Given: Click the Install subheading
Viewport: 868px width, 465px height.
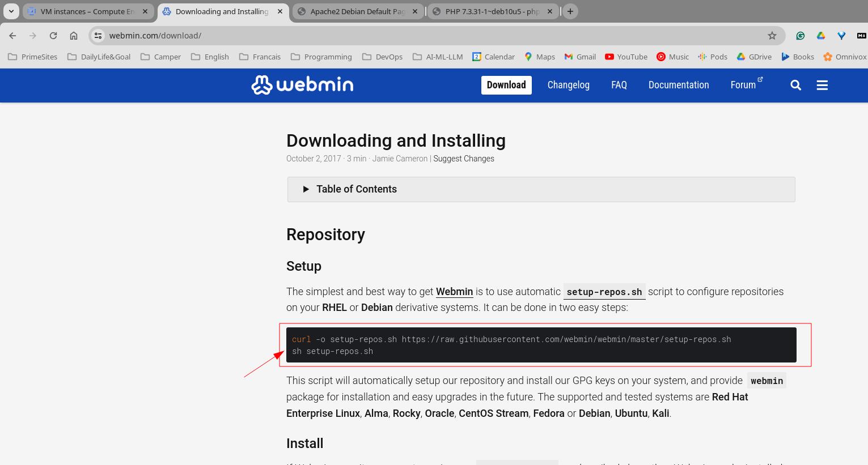Looking at the screenshot, I should point(305,443).
